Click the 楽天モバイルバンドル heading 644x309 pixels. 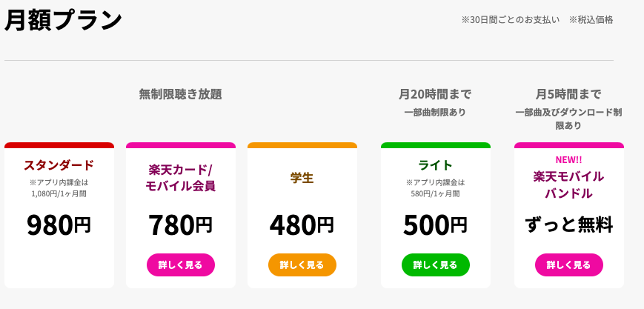pos(569,185)
